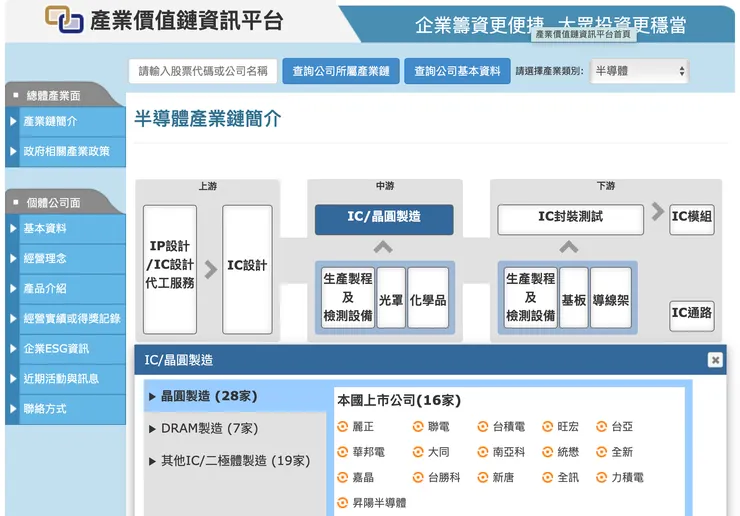
Task: Select the IC通路 box
Action: pos(692,316)
